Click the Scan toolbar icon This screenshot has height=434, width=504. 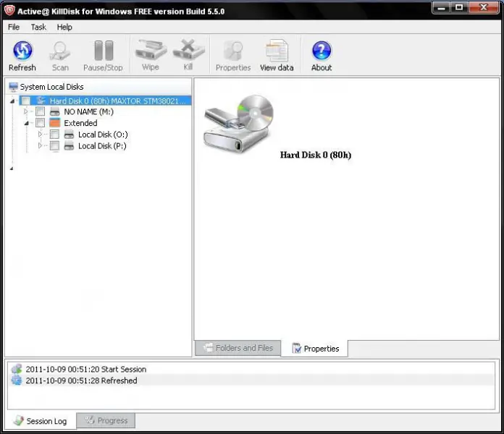(x=60, y=51)
